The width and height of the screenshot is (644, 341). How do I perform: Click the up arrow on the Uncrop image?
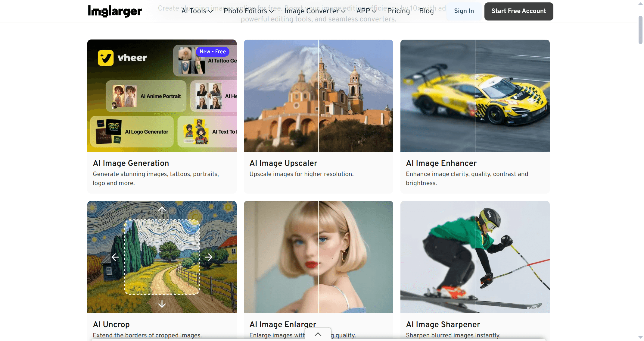tap(162, 210)
